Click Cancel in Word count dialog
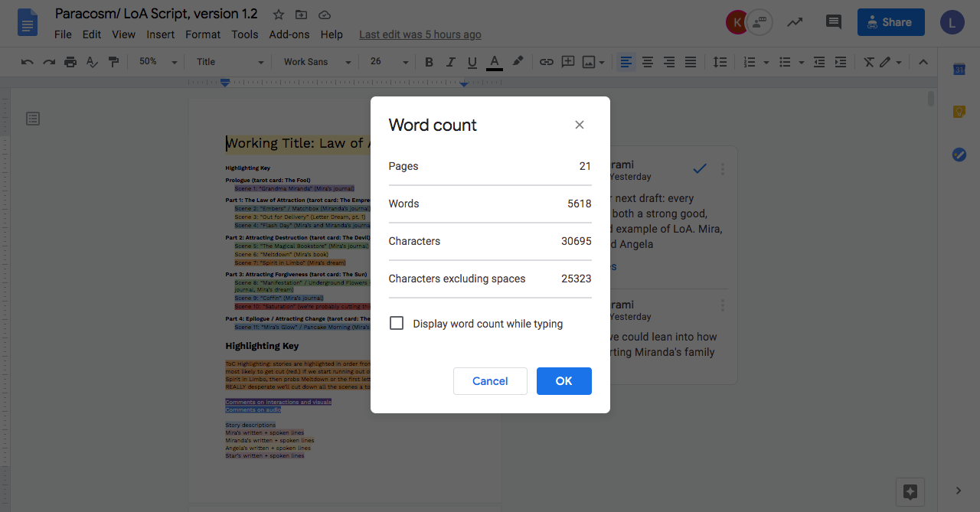 490,381
